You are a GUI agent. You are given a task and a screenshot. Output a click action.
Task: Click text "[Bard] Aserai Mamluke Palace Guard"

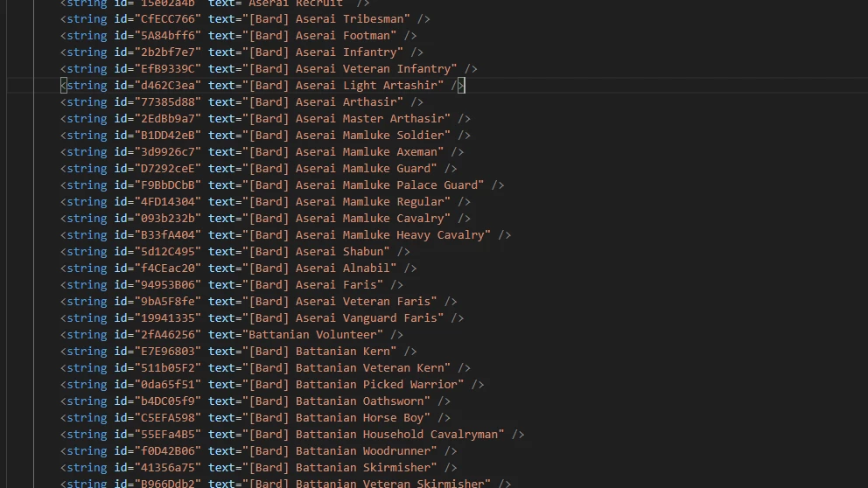click(364, 185)
